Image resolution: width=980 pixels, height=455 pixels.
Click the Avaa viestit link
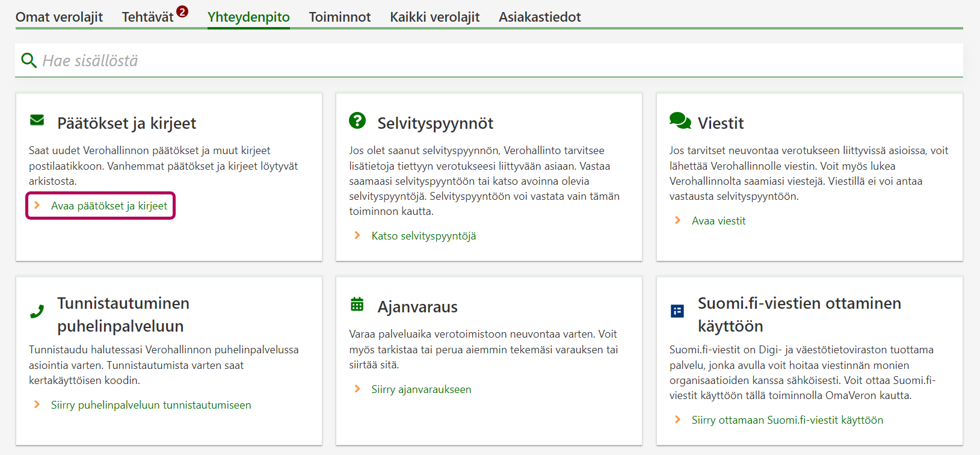(x=718, y=221)
